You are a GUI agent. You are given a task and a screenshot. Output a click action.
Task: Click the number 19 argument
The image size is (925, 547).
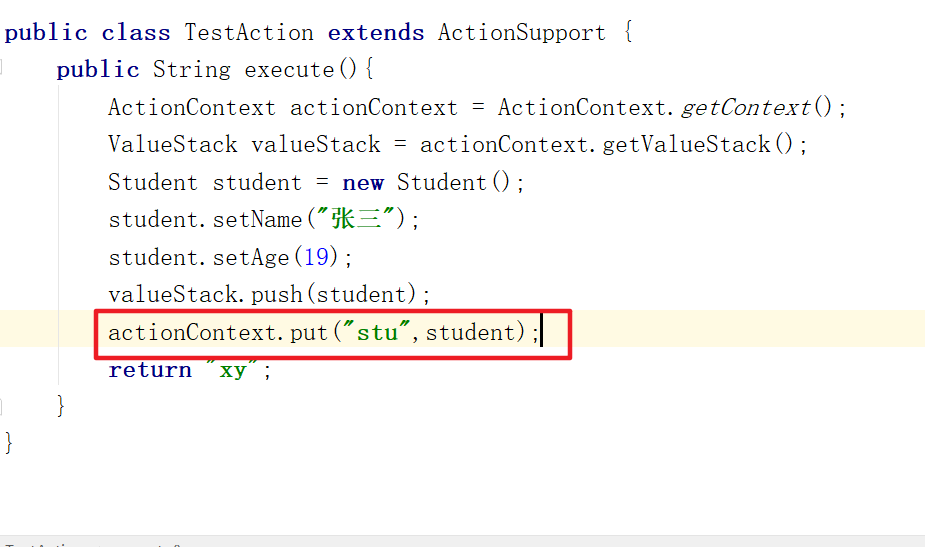pos(316,258)
